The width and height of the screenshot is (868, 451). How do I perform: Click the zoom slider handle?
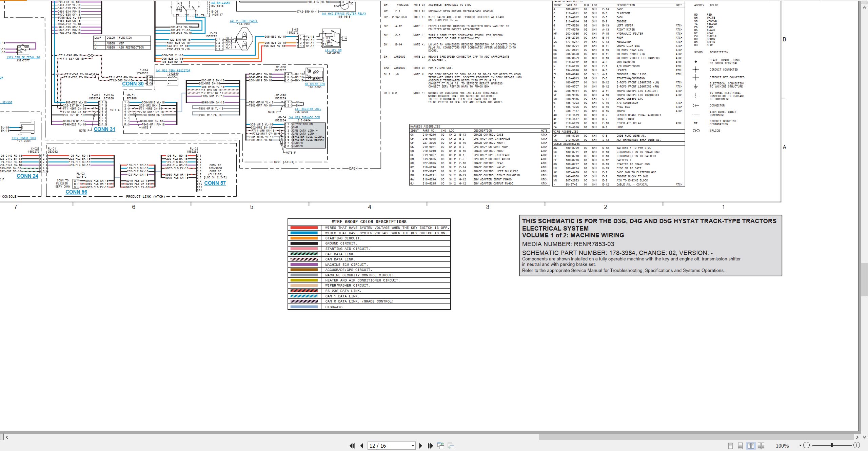832,445
